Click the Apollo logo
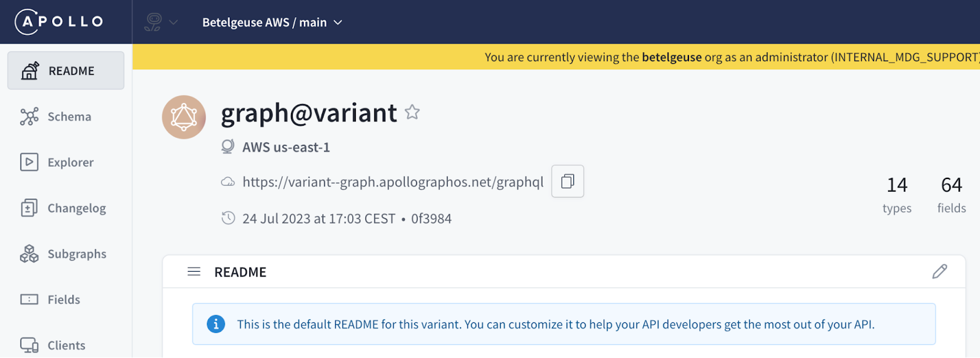This screenshot has width=980, height=358. pos(59,22)
